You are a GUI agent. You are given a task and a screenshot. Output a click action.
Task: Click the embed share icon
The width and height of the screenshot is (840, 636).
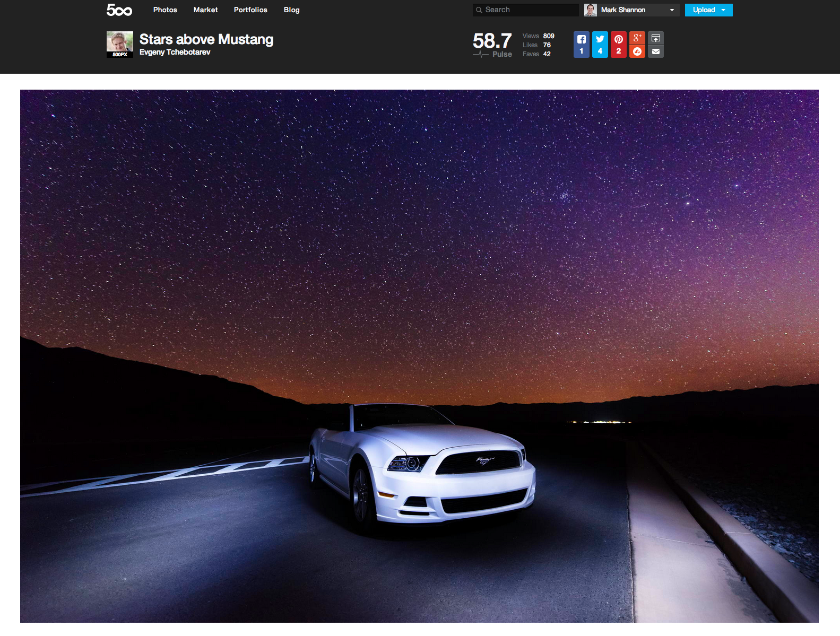pyautogui.click(x=656, y=38)
